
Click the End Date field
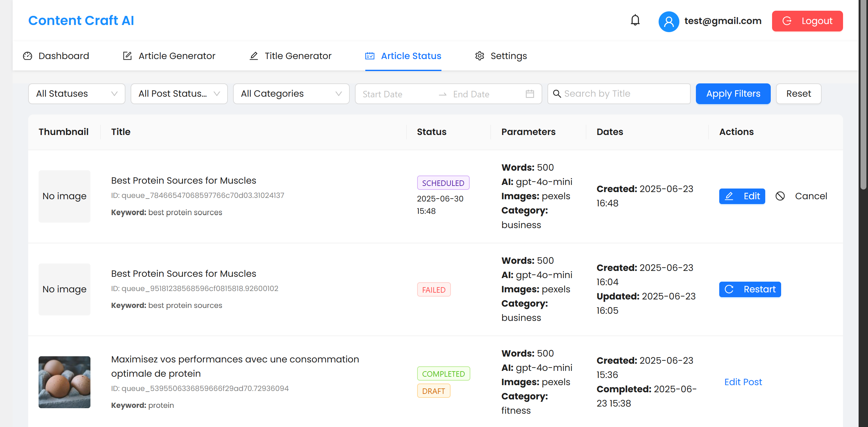pyautogui.click(x=485, y=94)
